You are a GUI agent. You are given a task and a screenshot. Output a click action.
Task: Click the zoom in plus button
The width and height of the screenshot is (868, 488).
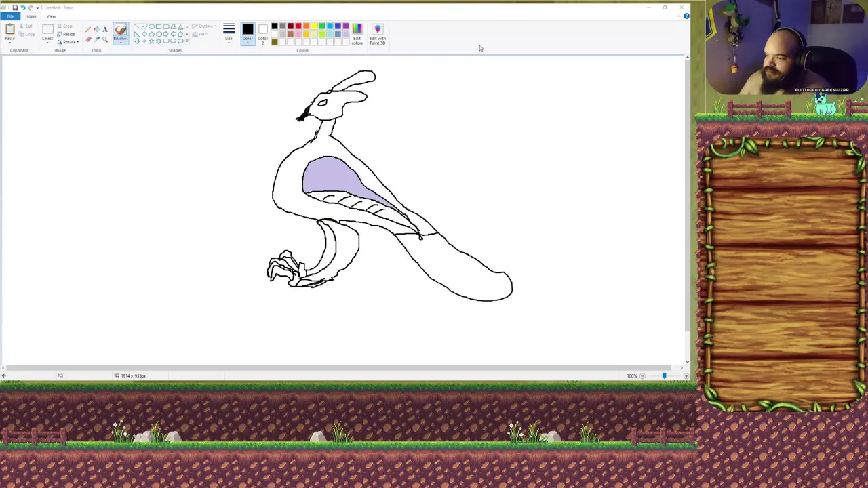click(686, 376)
